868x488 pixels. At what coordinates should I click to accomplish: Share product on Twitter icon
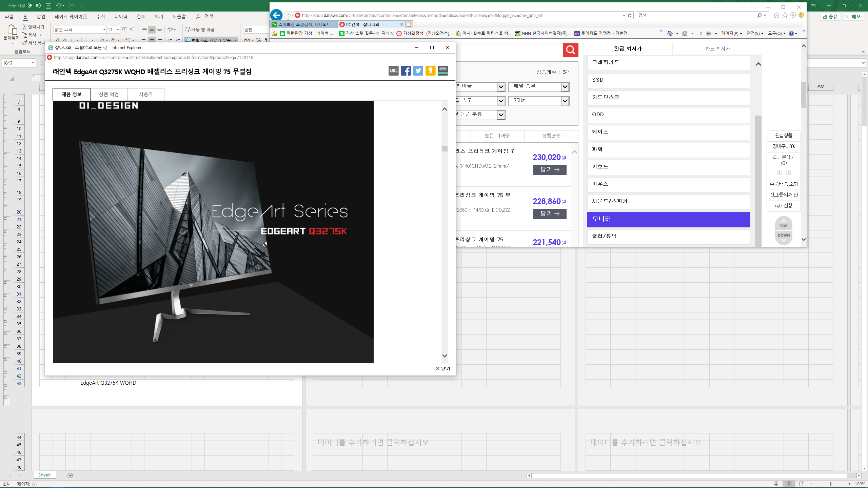coord(418,70)
